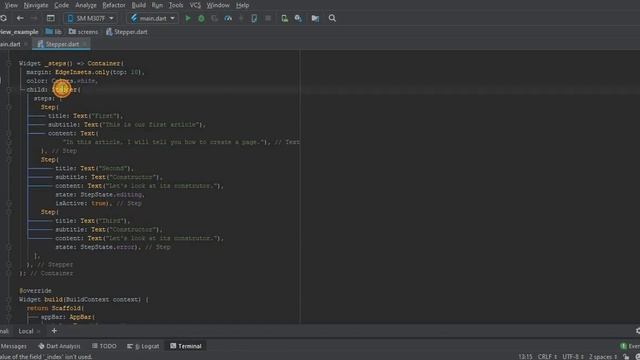Change the CRLF line separator
The width and height of the screenshot is (640, 360).
pyautogui.click(x=547, y=357)
